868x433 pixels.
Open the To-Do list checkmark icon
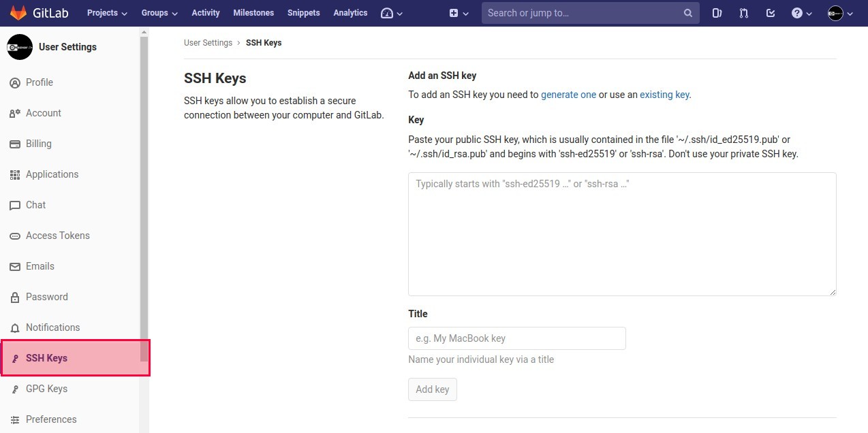[x=771, y=13]
